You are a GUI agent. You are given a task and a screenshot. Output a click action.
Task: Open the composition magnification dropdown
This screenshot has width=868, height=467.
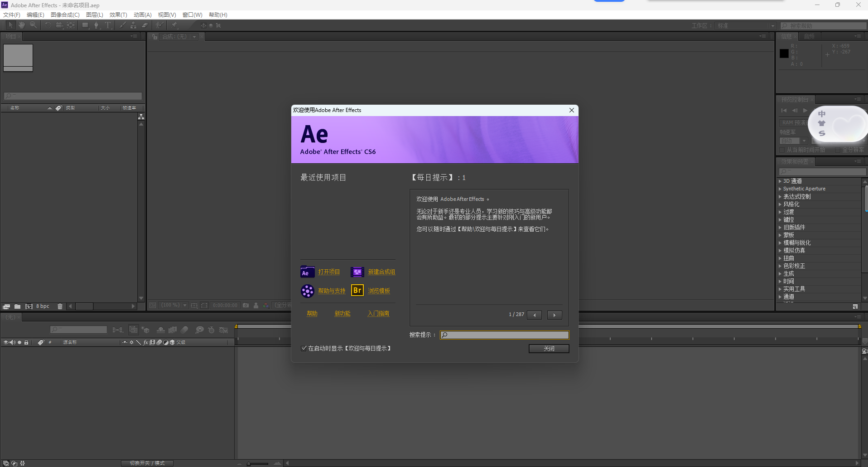coord(185,305)
